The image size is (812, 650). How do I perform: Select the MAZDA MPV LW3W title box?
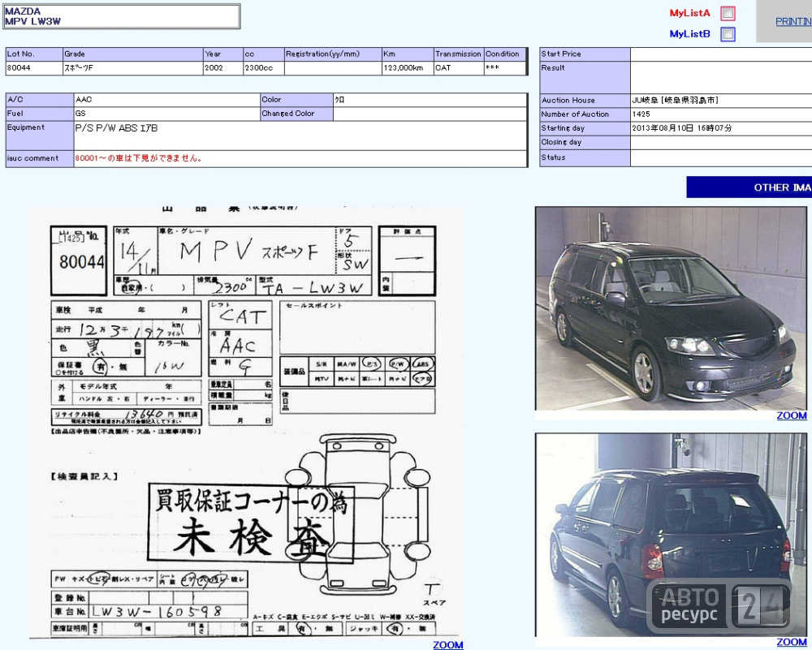coord(122,16)
